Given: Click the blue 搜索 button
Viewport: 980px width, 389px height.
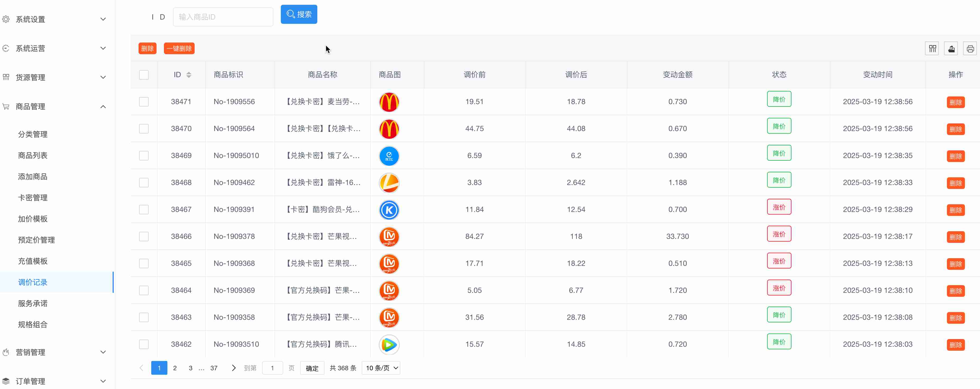Looking at the screenshot, I should 299,15.
